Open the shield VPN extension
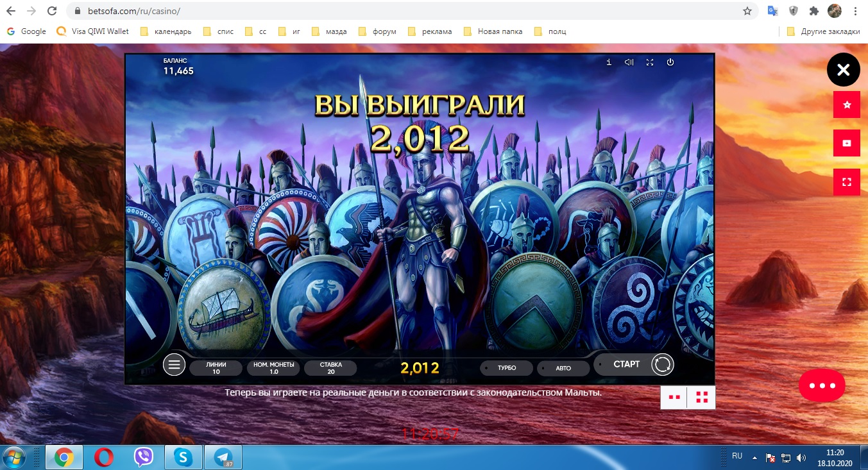The image size is (868, 470). 794,11
